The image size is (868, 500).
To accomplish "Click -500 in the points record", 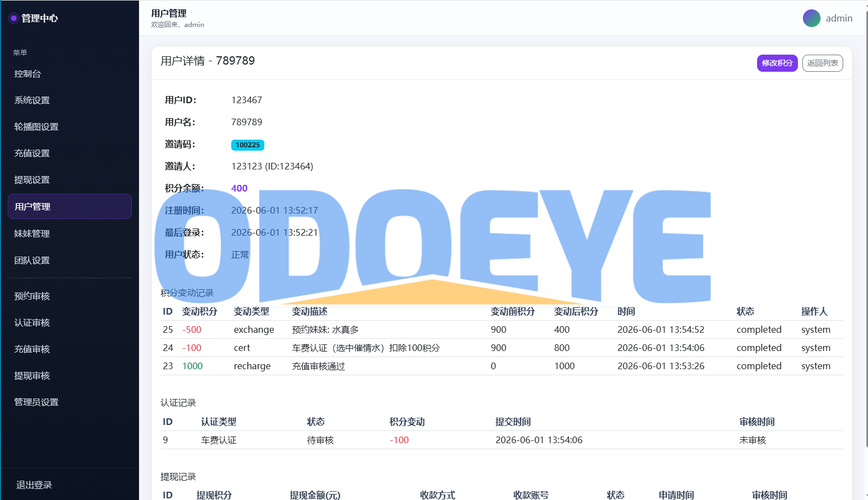I will [x=192, y=329].
